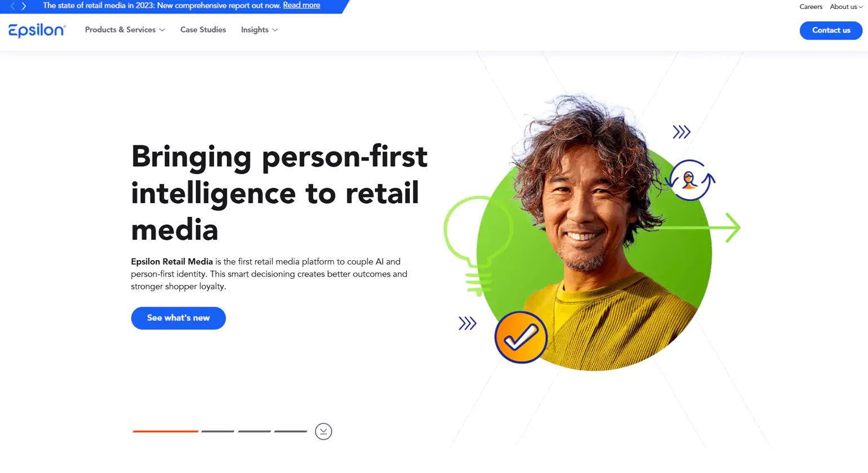This screenshot has width=868, height=473.
Task: Open the About us dropdown
Action: (846, 7)
